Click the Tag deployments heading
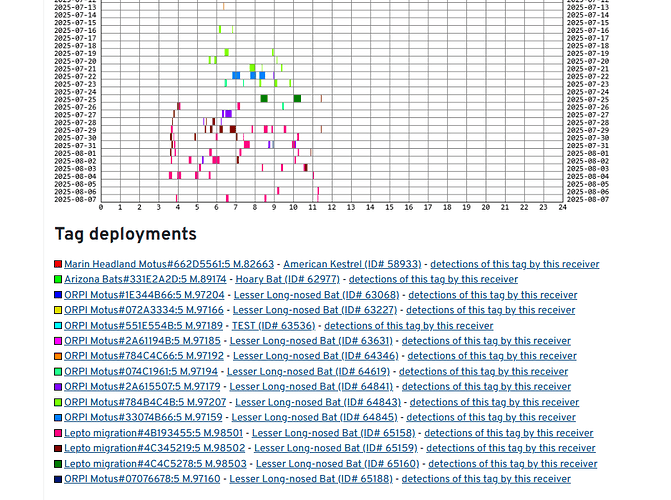Image resolution: width=671 pixels, height=500 pixels. click(125, 234)
